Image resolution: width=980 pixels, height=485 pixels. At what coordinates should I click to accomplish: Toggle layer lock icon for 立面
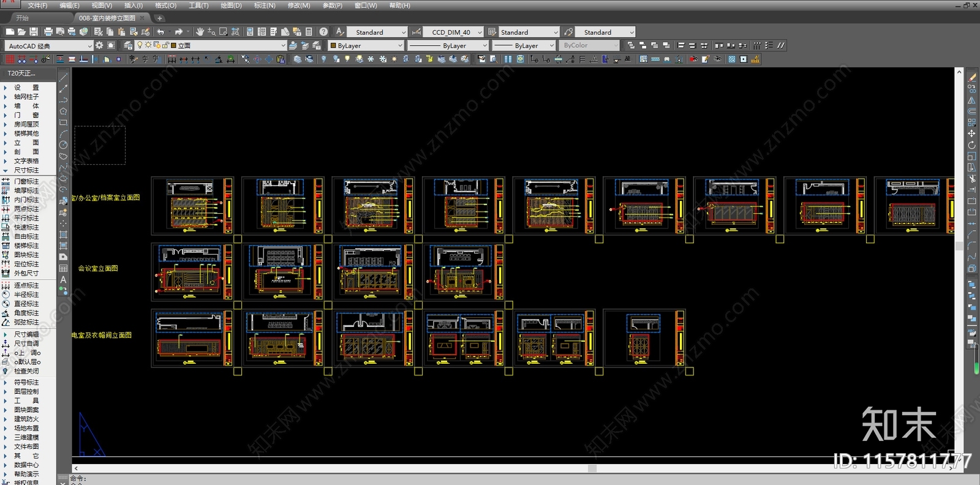pos(165,45)
